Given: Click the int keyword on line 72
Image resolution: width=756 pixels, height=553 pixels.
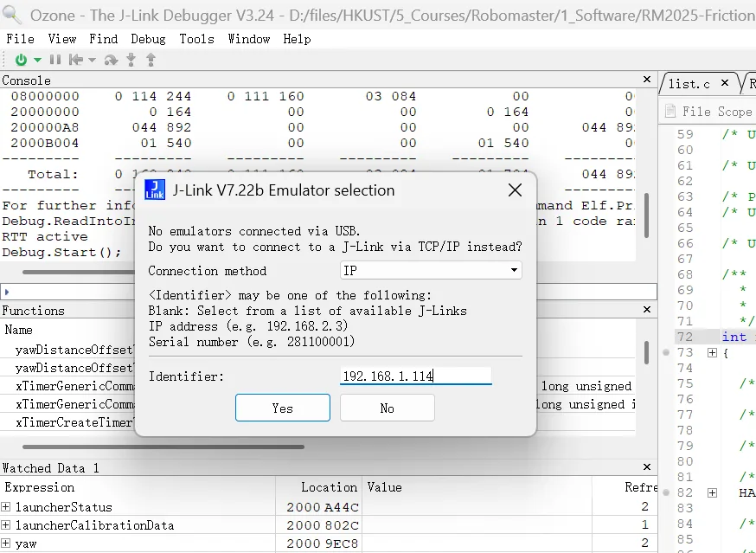Looking at the screenshot, I should [x=734, y=337].
